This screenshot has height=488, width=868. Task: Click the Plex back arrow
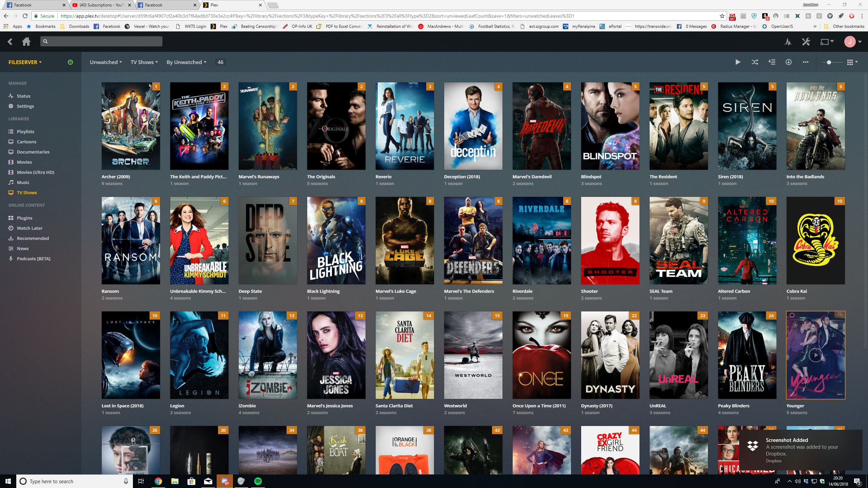[10, 41]
